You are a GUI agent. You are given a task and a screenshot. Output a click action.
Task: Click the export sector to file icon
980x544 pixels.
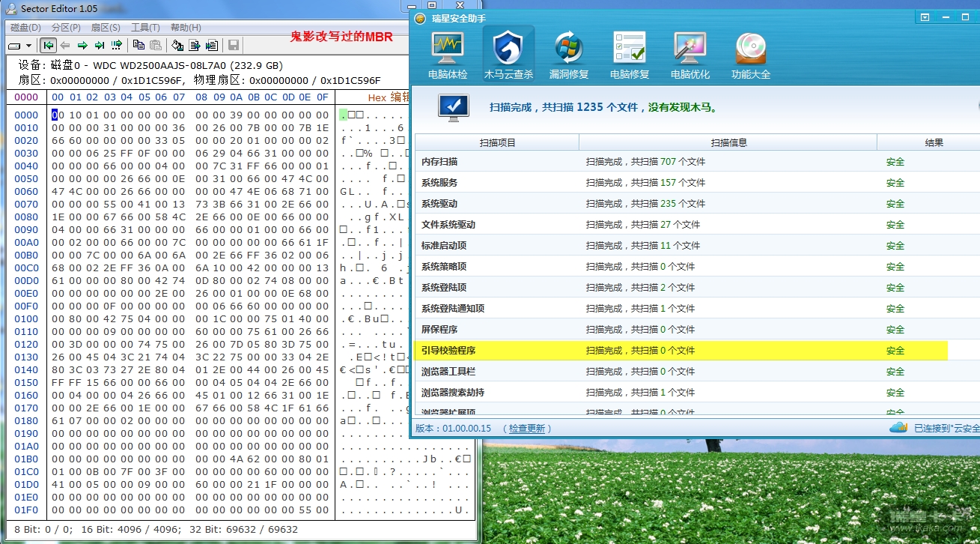tap(195, 46)
